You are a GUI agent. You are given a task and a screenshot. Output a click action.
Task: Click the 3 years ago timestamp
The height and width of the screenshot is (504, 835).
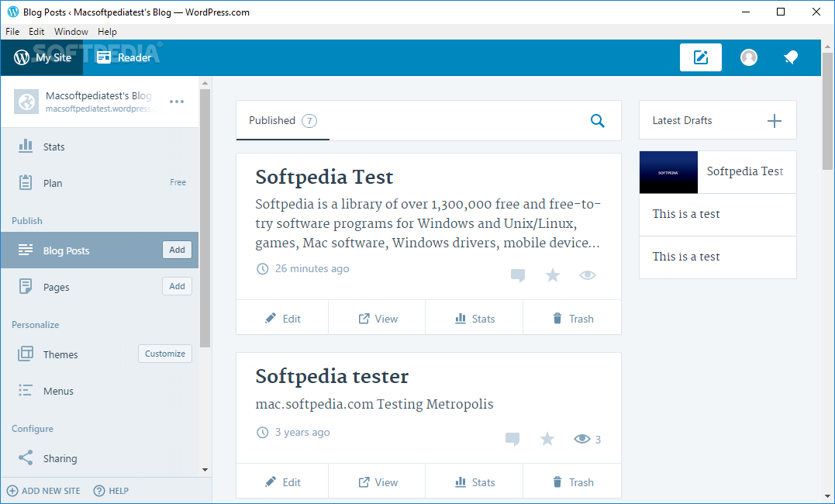[302, 432]
